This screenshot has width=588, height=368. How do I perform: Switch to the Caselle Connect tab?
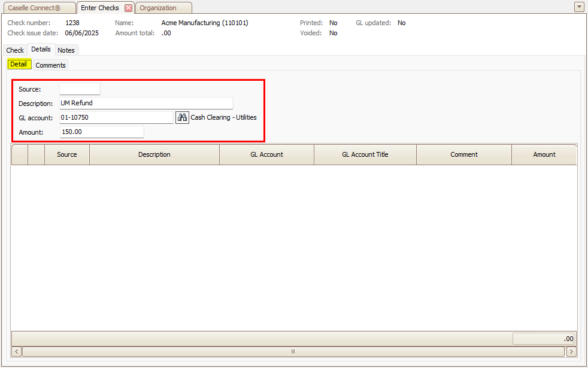(x=34, y=8)
